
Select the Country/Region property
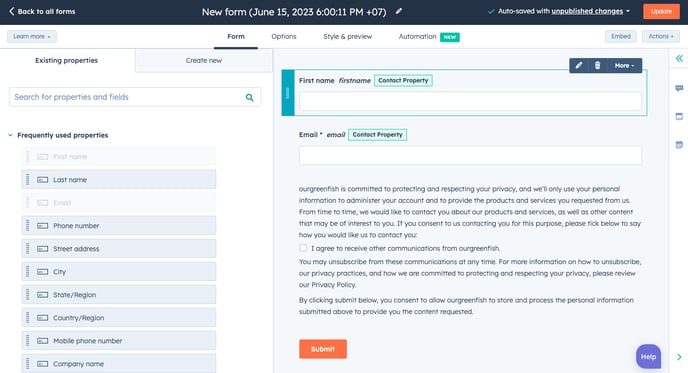coord(118,318)
